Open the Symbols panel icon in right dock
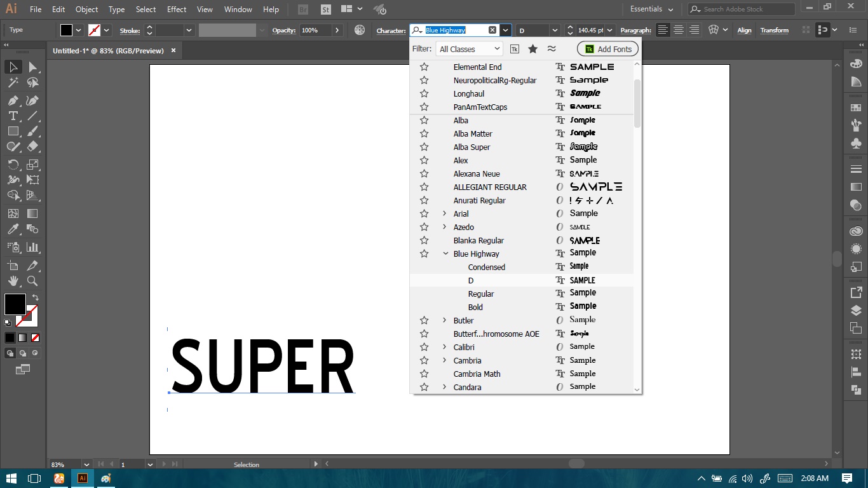Viewport: 868px width, 488px height. [x=856, y=144]
